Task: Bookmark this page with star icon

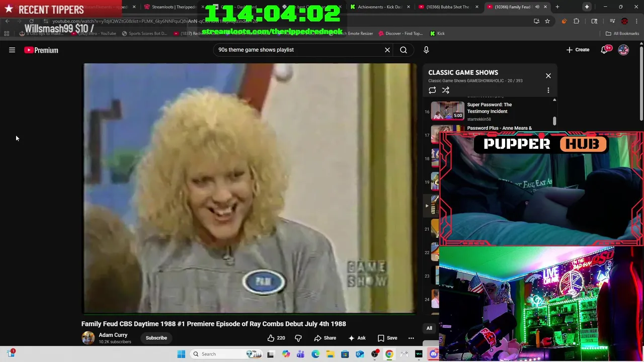Action: [x=547, y=21]
